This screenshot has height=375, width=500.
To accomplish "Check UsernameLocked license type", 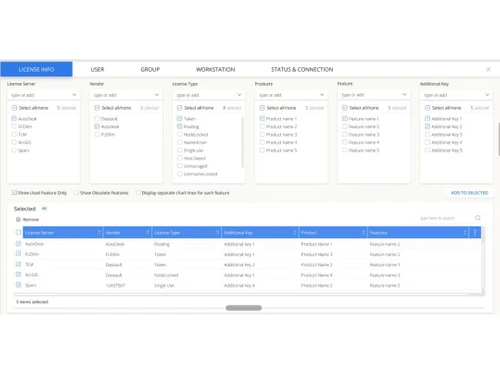I will point(179,174).
